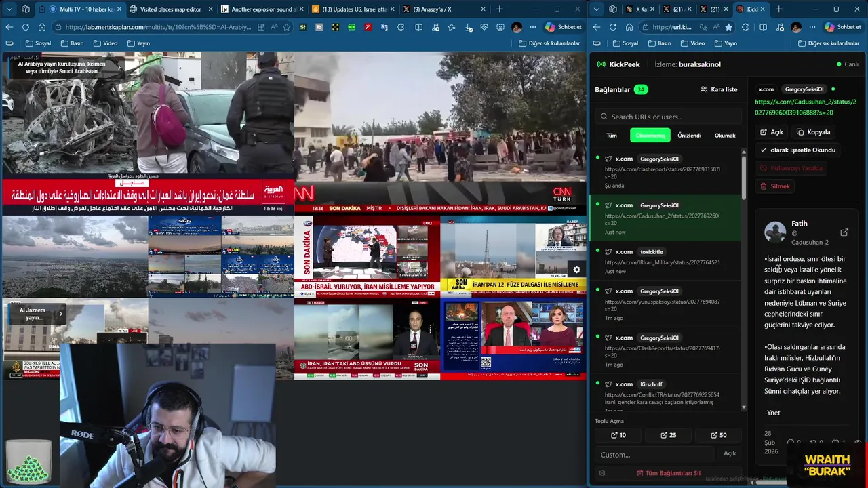Open left browser's Diğer sık kullanılanlar
This screenshot has width=868, height=488.
click(x=549, y=43)
